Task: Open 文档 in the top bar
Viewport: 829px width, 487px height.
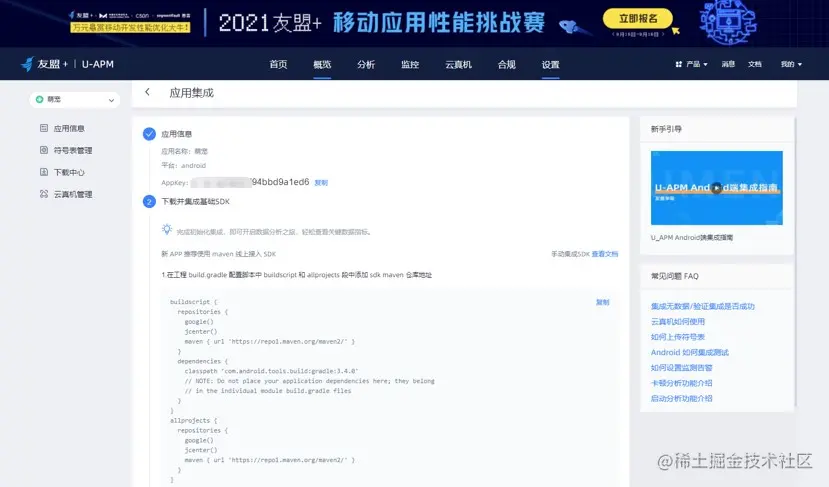Action: point(754,64)
